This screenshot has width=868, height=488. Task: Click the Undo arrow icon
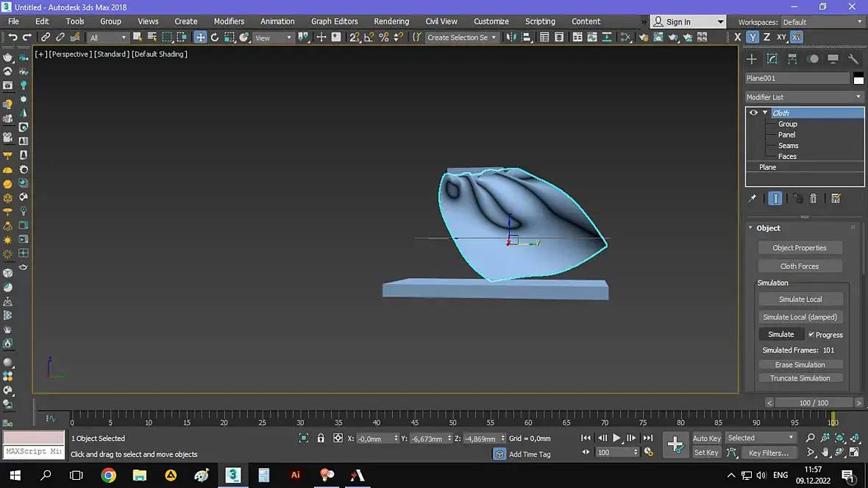13,38
